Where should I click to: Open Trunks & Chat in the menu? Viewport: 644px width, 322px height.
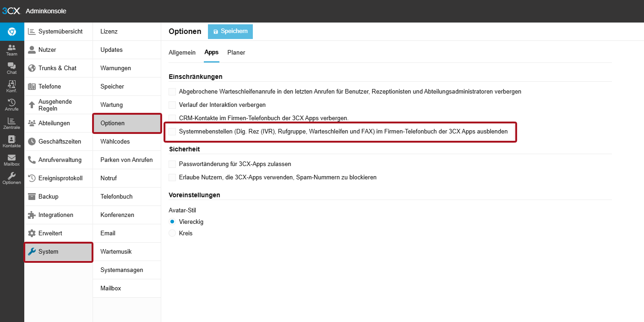pos(57,68)
